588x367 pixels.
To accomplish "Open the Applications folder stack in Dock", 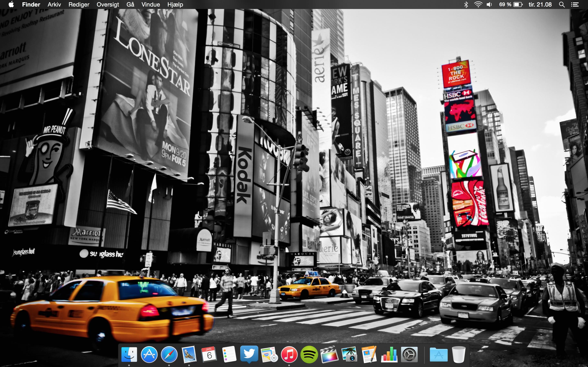I will tap(438, 355).
